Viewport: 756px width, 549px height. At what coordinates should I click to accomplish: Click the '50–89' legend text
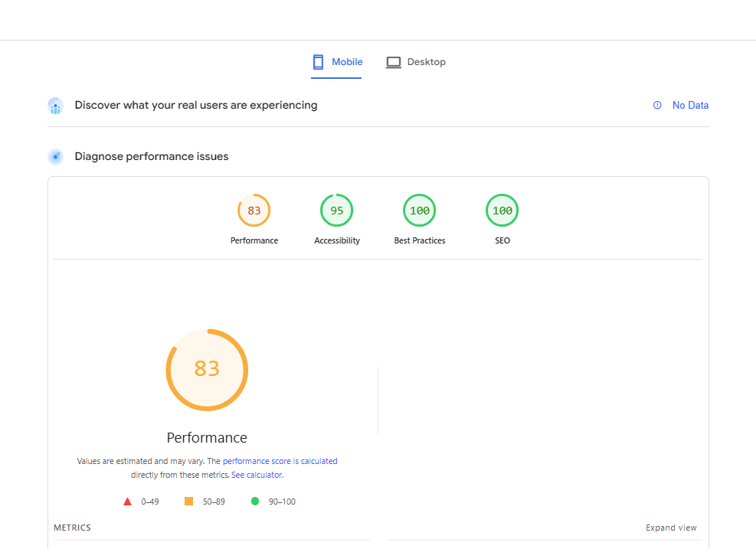tap(214, 502)
